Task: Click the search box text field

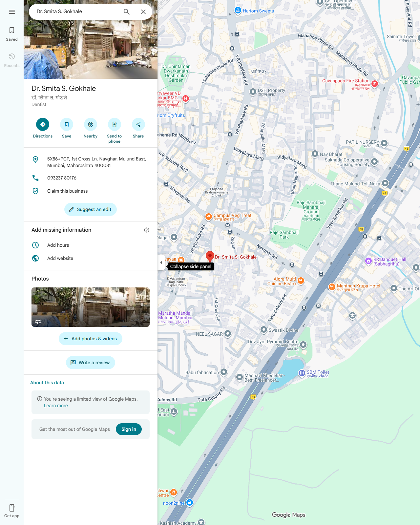Action: [x=75, y=11]
